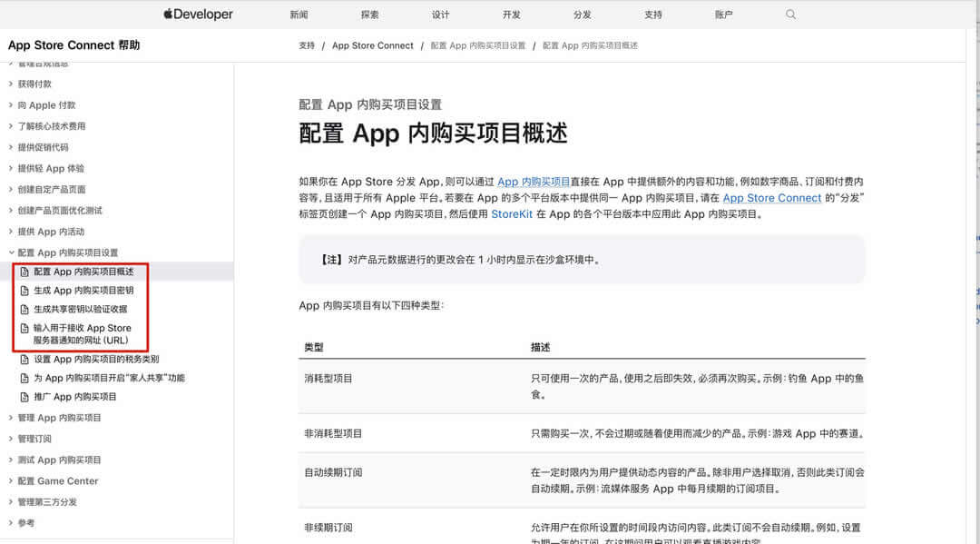Expand the 管理 App 内购买项目 chevron

click(x=11, y=418)
